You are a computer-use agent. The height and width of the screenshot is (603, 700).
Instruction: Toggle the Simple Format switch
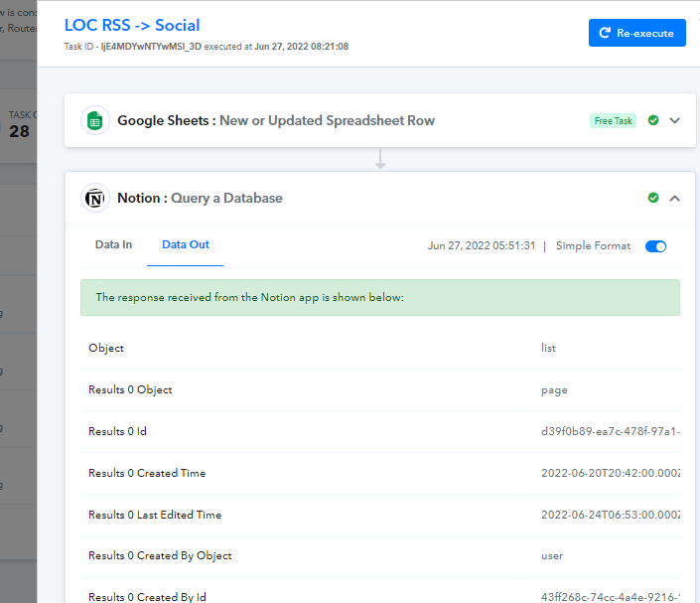click(655, 246)
